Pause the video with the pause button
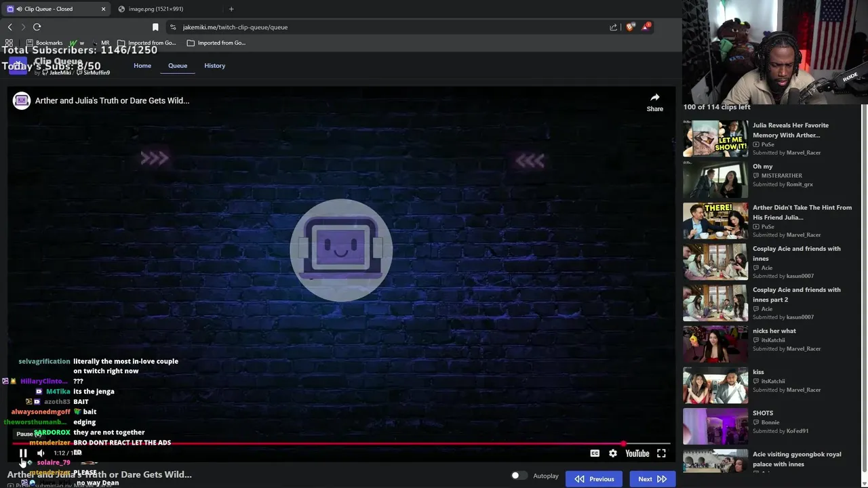The width and height of the screenshot is (868, 488). pyautogui.click(x=23, y=453)
